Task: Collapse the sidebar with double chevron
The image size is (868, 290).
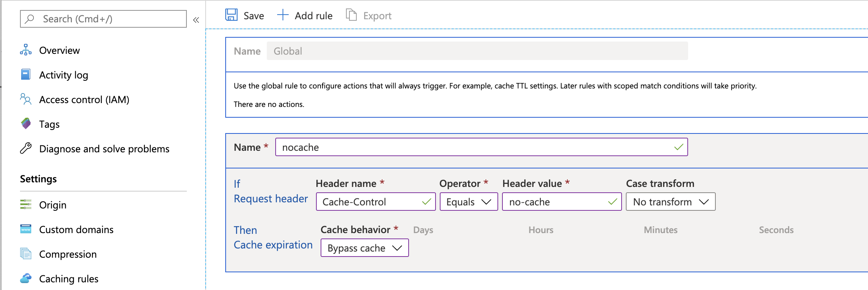Action: [x=196, y=20]
